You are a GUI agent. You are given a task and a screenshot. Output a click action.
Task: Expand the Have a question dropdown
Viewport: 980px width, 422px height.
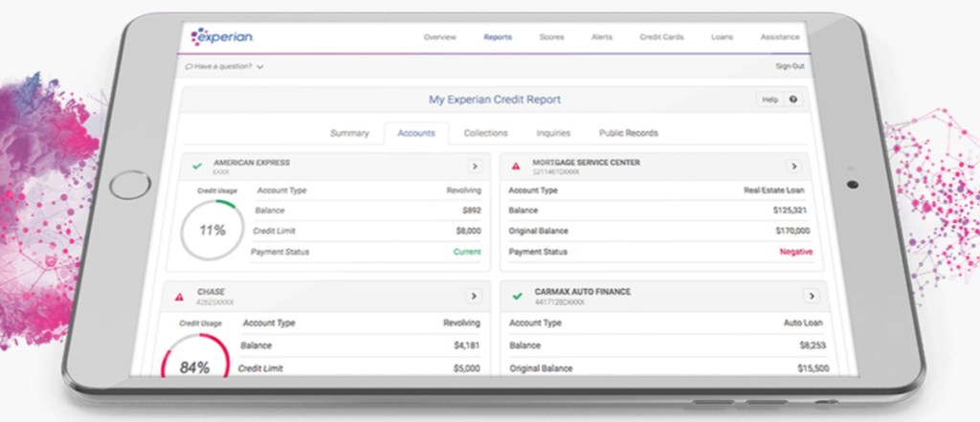click(260, 67)
